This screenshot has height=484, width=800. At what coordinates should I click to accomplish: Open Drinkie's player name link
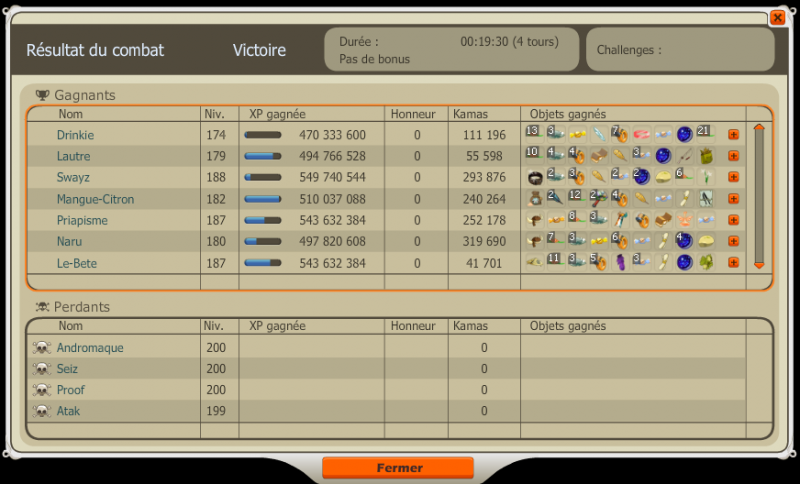pyautogui.click(x=76, y=135)
